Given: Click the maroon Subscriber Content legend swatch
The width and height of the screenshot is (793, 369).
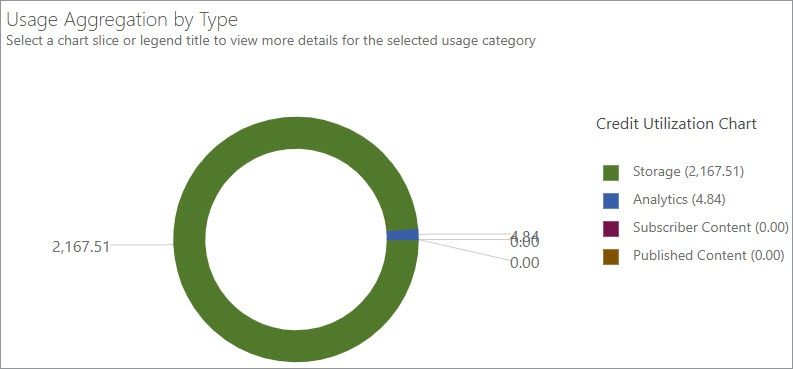Looking at the screenshot, I should (x=611, y=228).
